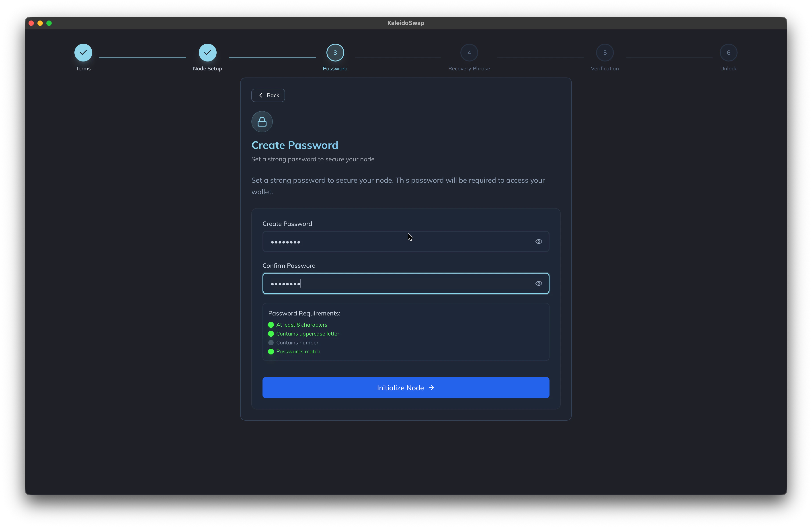Click the At least 8 characters indicator
This screenshot has height=528, width=812.
click(271, 325)
